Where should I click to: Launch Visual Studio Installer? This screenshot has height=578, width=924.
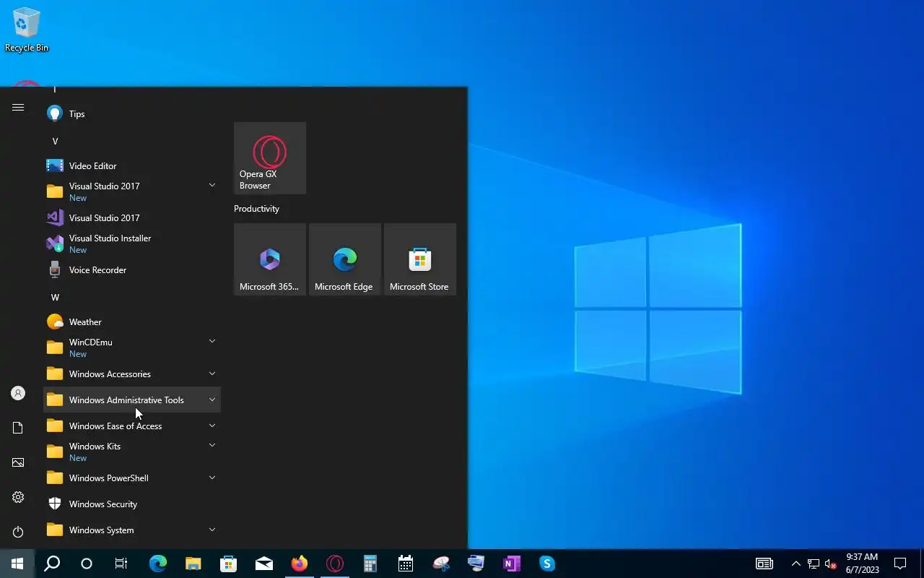coord(132,243)
